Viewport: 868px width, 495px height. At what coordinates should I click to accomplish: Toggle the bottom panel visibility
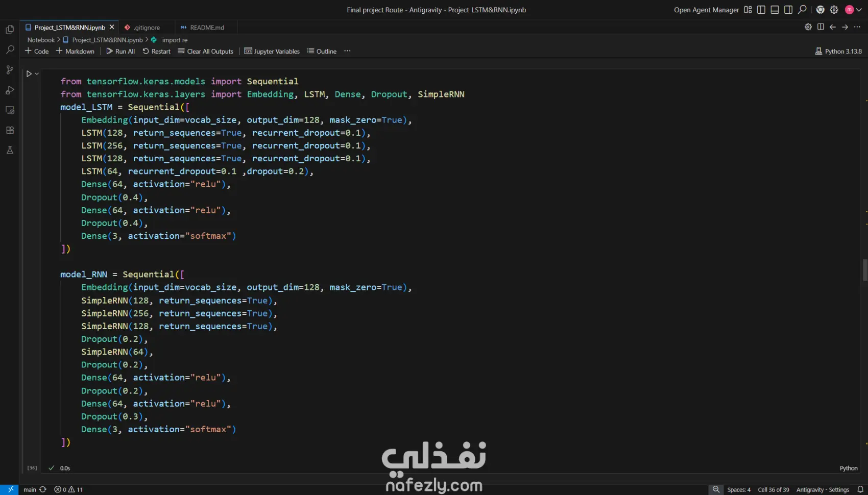[x=775, y=10]
